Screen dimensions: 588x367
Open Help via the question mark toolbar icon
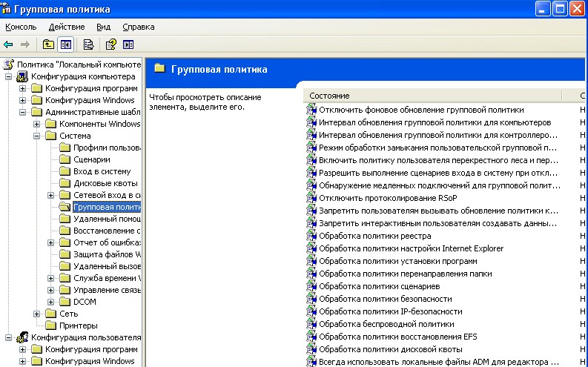pos(111,45)
